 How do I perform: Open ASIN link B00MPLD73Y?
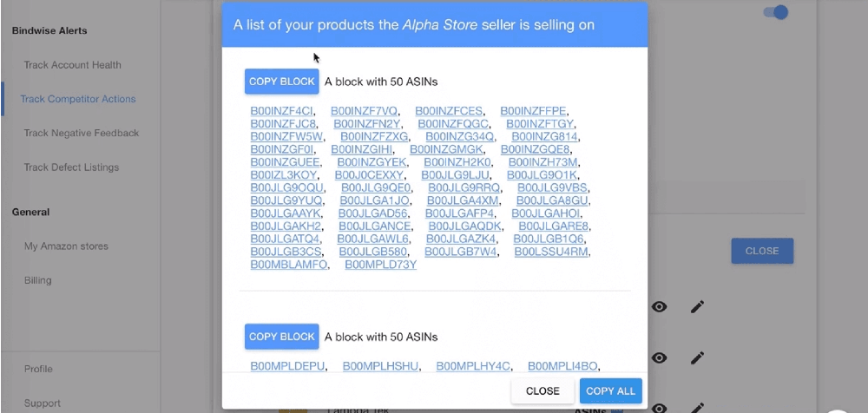point(380,265)
